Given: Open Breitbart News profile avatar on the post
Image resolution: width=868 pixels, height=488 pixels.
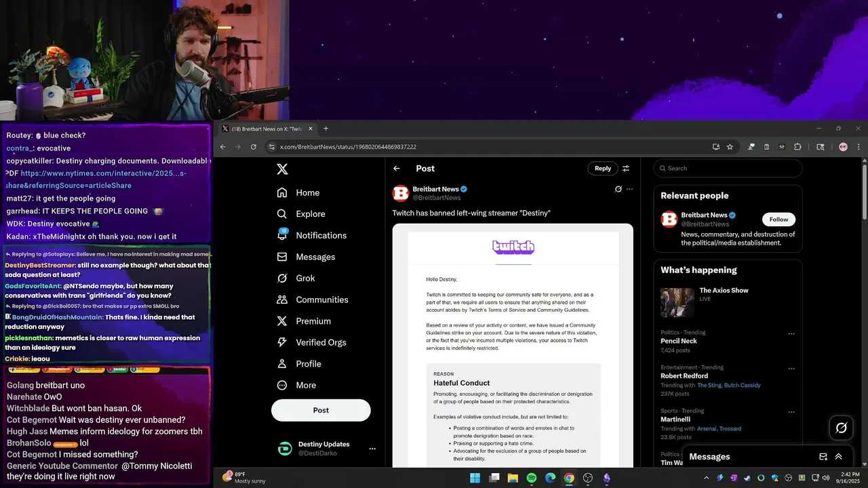Looking at the screenshot, I should pyautogui.click(x=401, y=193).
